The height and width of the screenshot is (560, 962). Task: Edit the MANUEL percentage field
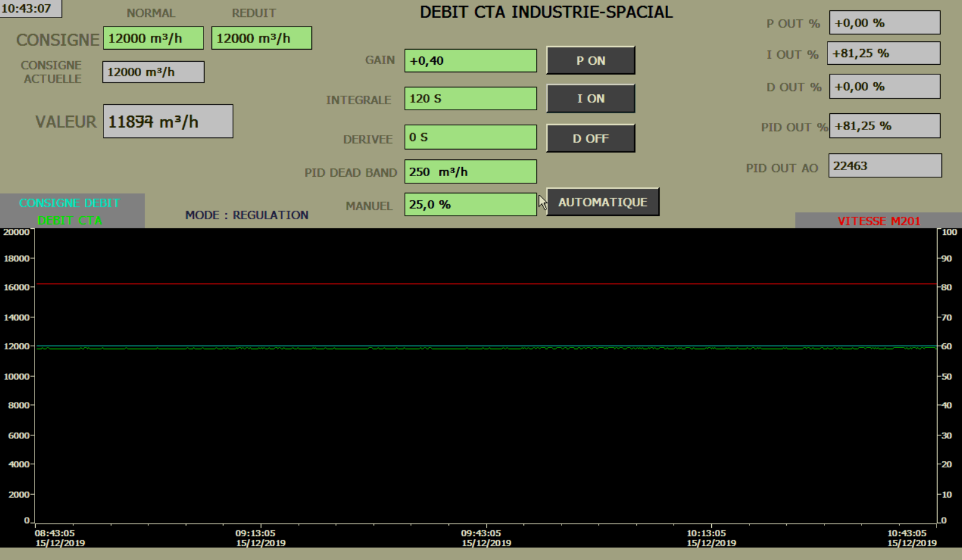click(470, 205)
